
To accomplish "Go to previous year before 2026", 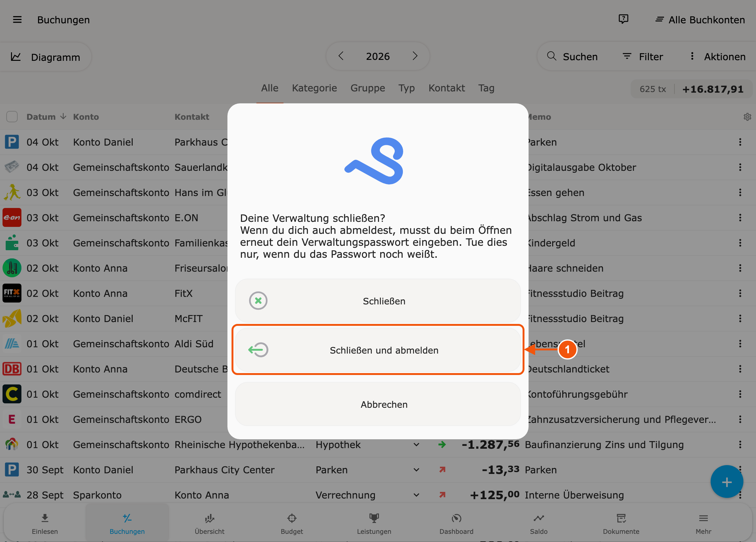I will point(341,56).
